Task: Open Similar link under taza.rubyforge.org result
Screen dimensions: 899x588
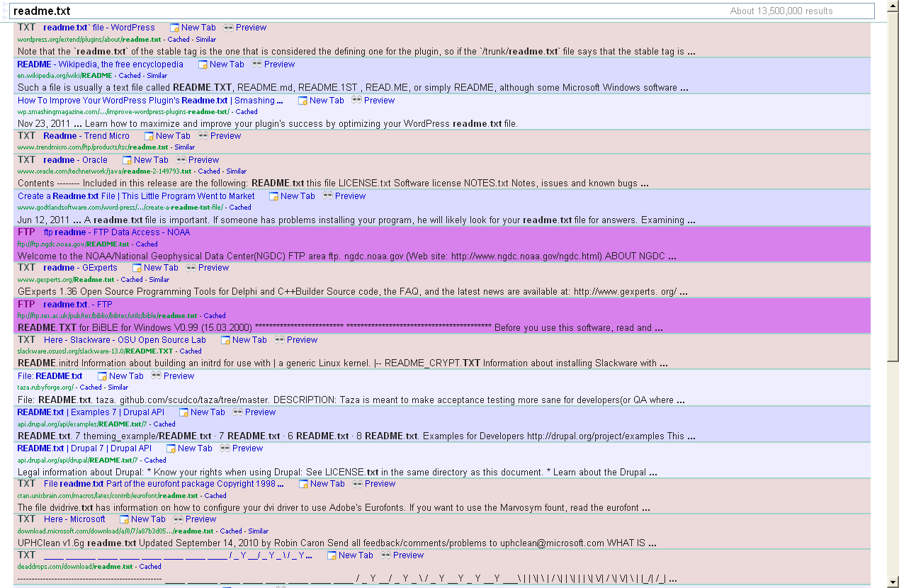Action: pyautogui.click(x=118, y=388)
